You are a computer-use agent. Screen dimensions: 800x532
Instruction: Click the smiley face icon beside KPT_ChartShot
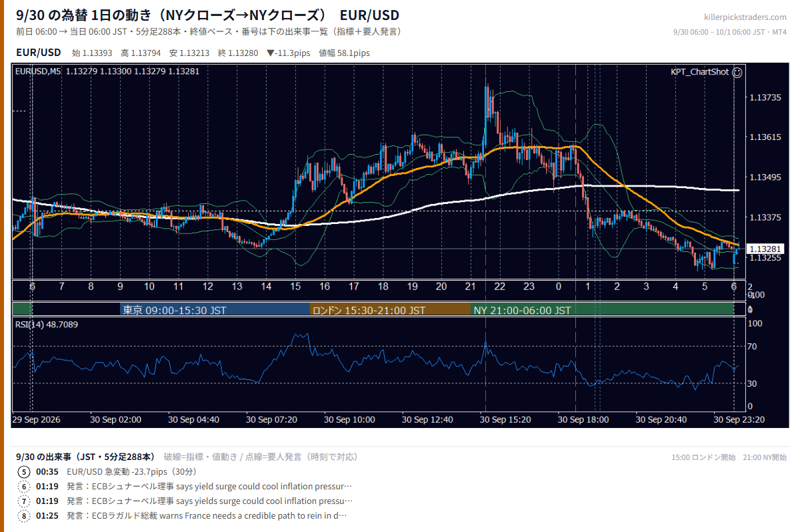(737, 72)
